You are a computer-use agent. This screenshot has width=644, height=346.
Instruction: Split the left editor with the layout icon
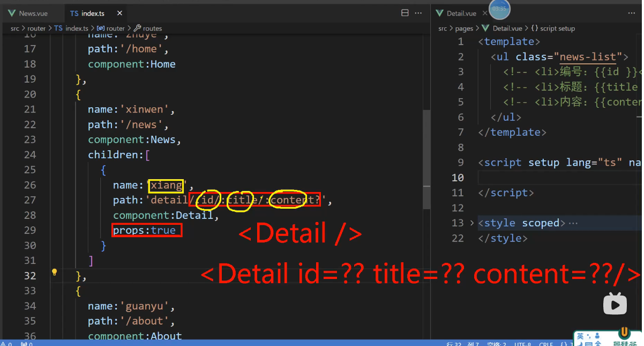coord(405,13)
